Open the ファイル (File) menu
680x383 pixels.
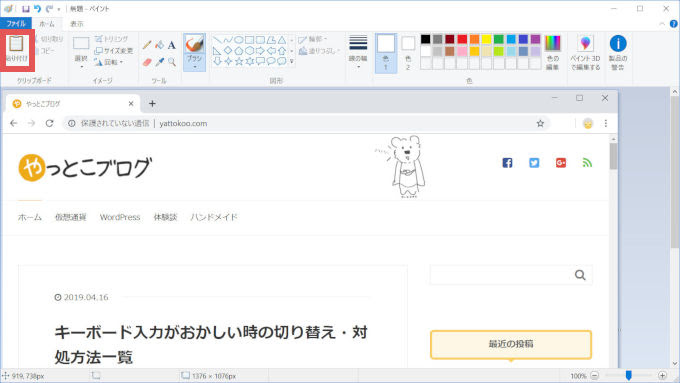coord(16,24)
